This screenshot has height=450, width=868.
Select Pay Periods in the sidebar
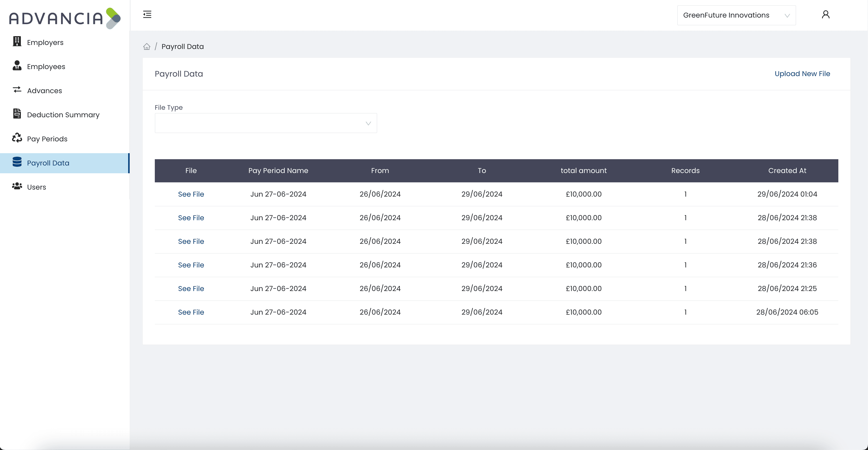point(65,139)
